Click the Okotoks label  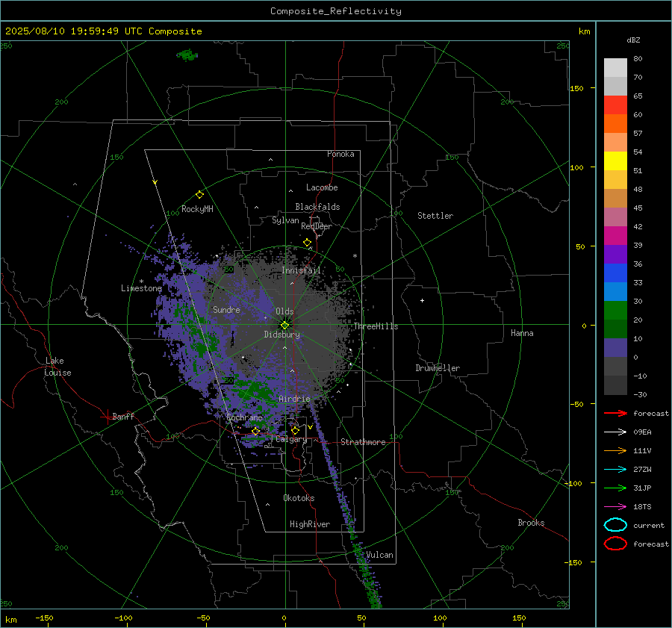pos(299,498)
